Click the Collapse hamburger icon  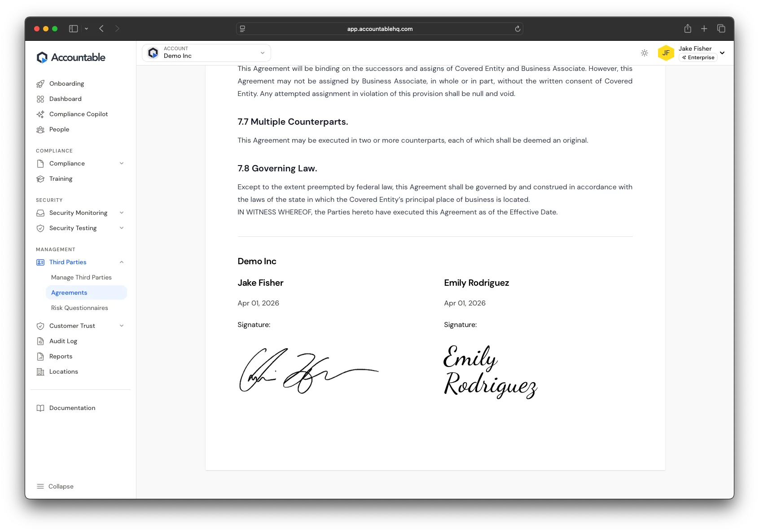[x=40, y=486]
